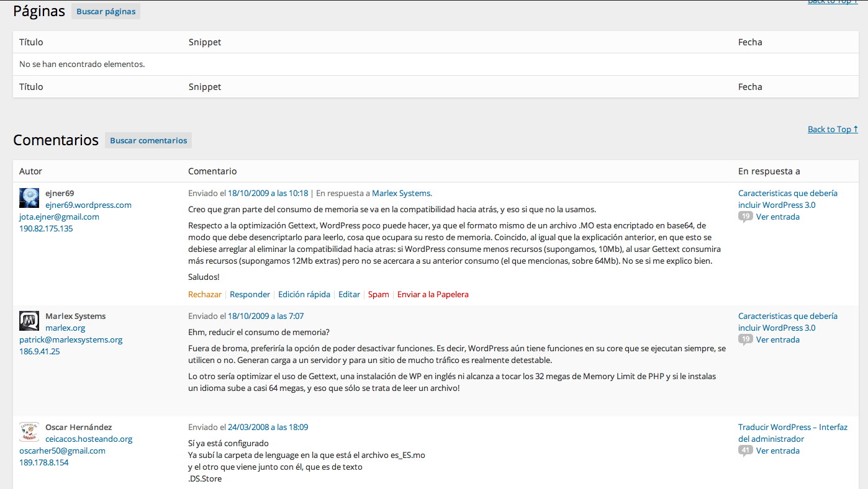The height and width of the screenshot is (489, 868).
Task: Click Responder under ejner69's comment
Action: (250, 294)
